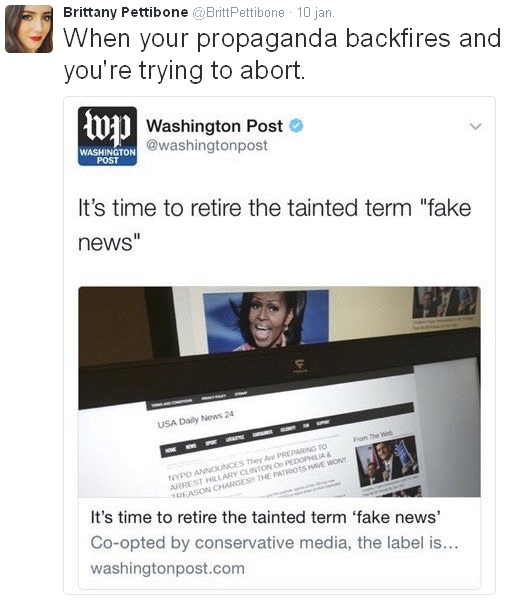Click the "From The Web" thumbnail photo
508x602 pixels.
[386, 463]
